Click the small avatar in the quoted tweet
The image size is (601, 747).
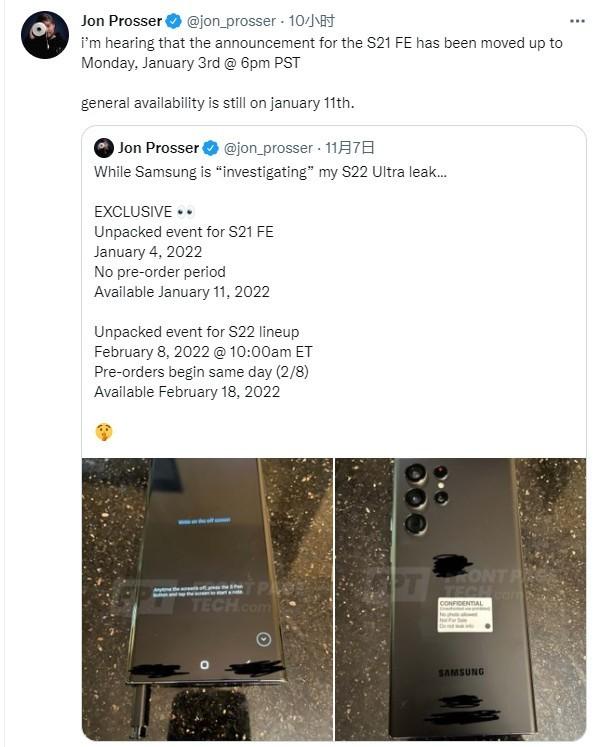(104, 148)
